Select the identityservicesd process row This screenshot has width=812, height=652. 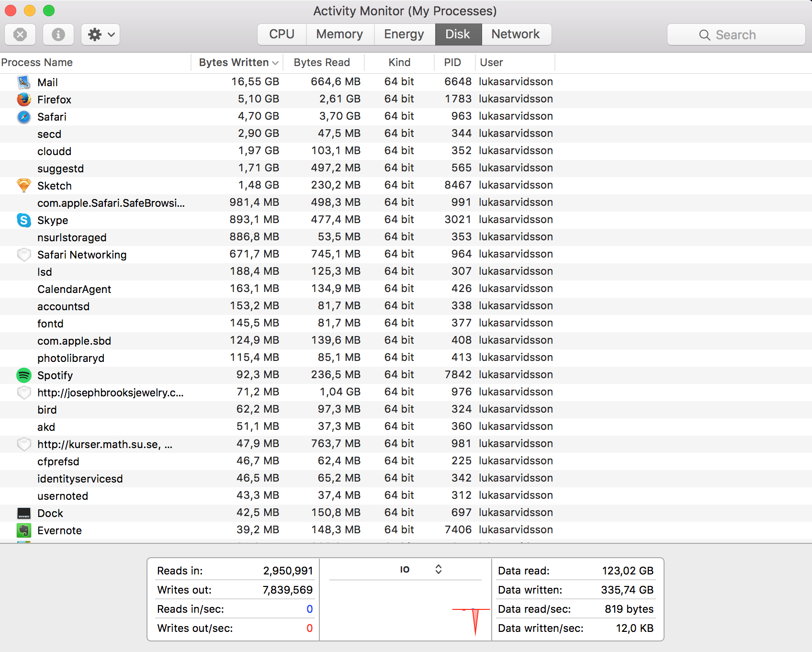coord(406,478)
